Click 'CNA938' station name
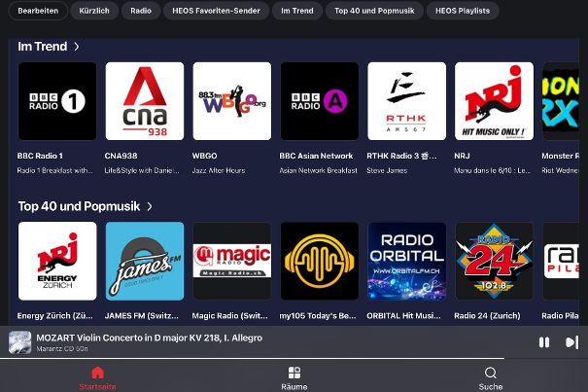This screenshot has height=392, width=588. tap(121, 156)
